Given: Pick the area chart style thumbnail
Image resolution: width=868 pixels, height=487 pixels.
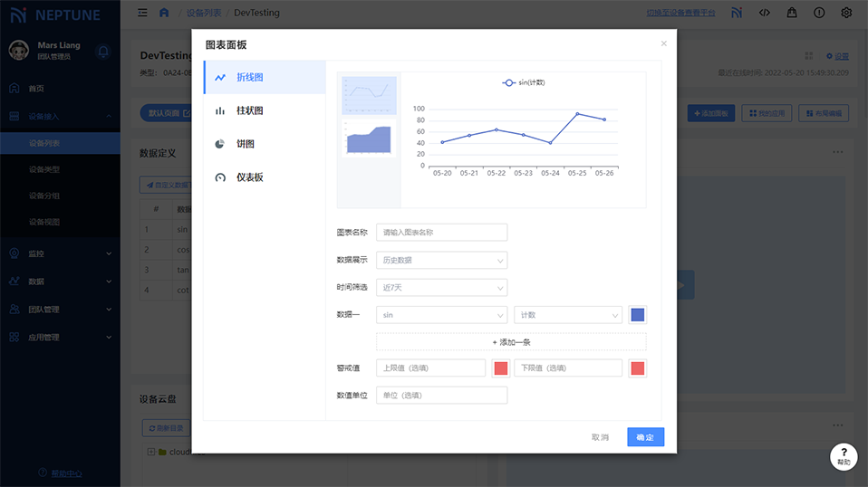Looking at the screenshot, I should [369, 138].
